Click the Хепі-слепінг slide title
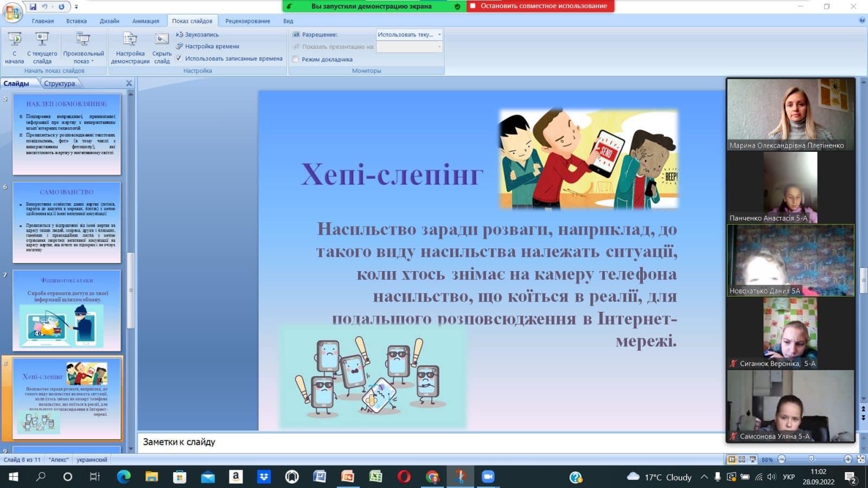Image resolution: width=868 pixels, height=488 pixels. pyautogui.click(x=392, y=174)
